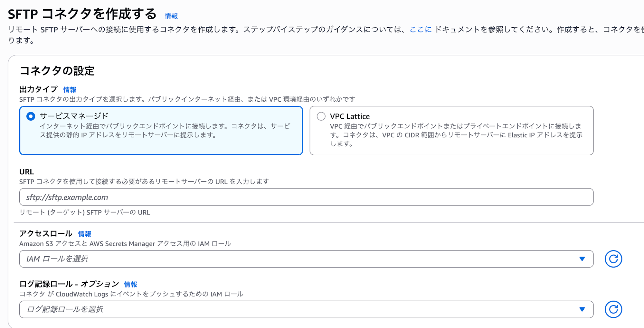Open the 情報 link next to 出力タイプ
The width and height of the screenshot is (644, 328).
(70, 90)
